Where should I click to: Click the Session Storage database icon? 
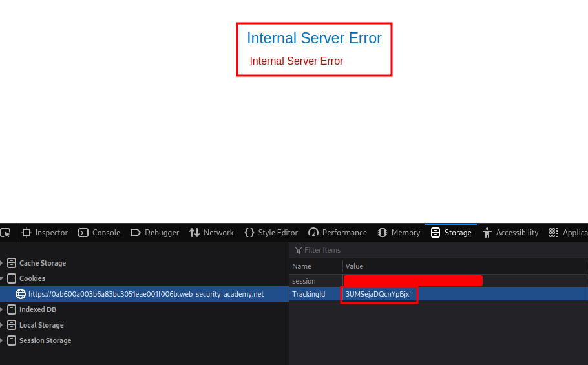tap(12, 340)
